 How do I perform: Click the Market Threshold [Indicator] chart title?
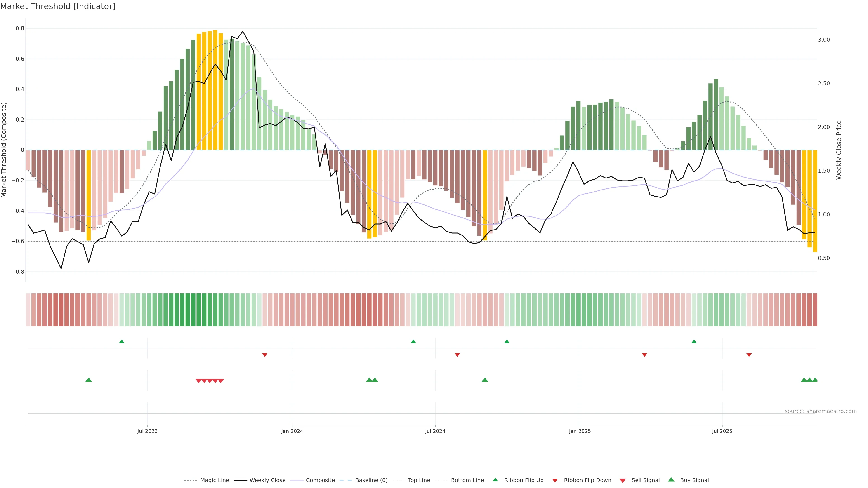[58, 6]
